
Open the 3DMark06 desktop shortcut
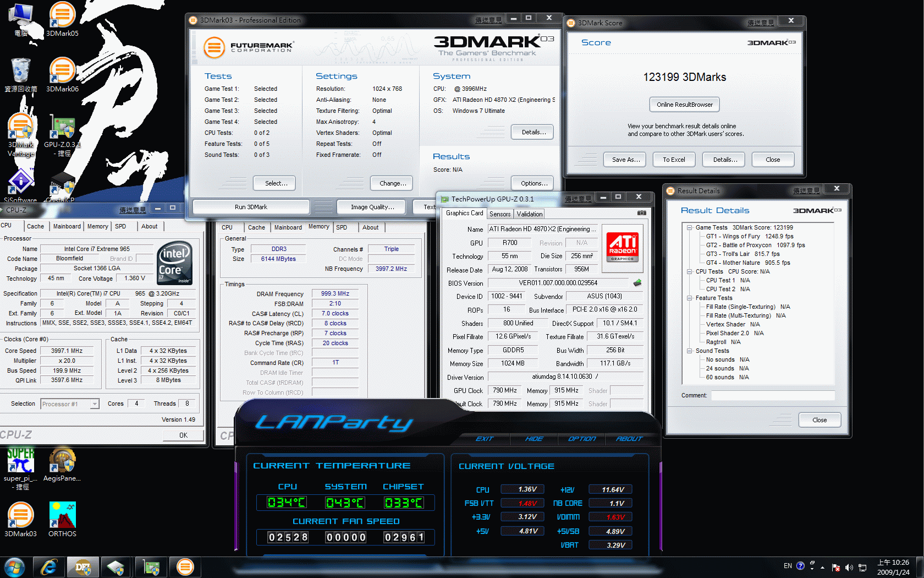62,75
